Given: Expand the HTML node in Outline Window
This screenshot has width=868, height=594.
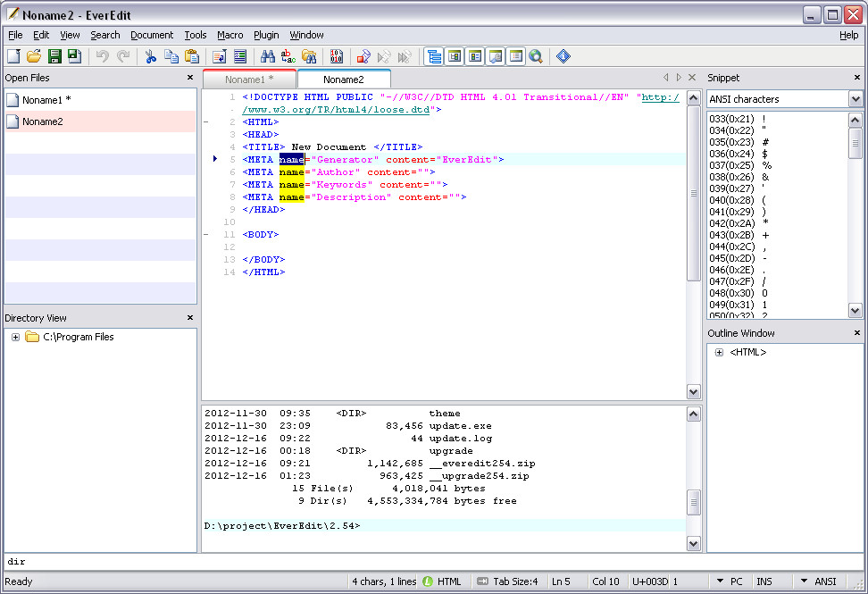Looking at the screenshot, I should click(719, 353).
